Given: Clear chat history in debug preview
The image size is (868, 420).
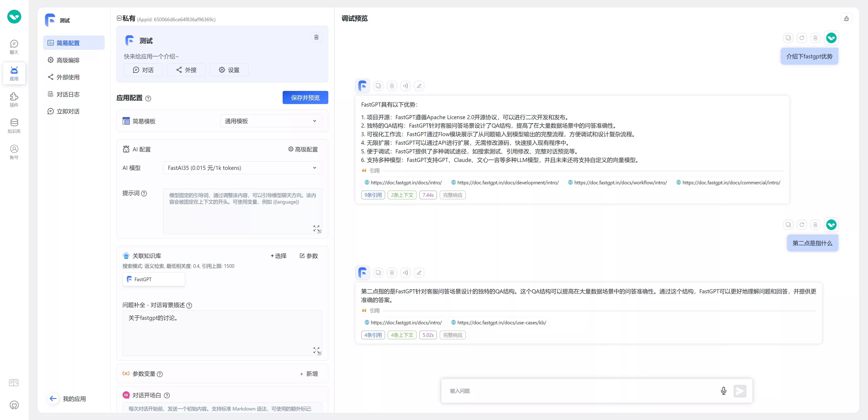Looking at the screenshot, I should (x=846, y=19).
